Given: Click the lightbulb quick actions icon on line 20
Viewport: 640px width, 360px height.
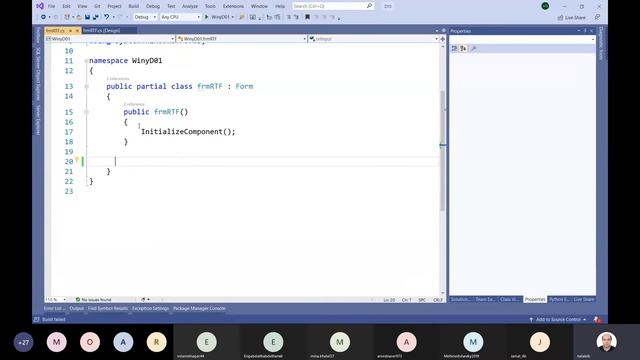Looking at the screenshot, I should 77,161.
